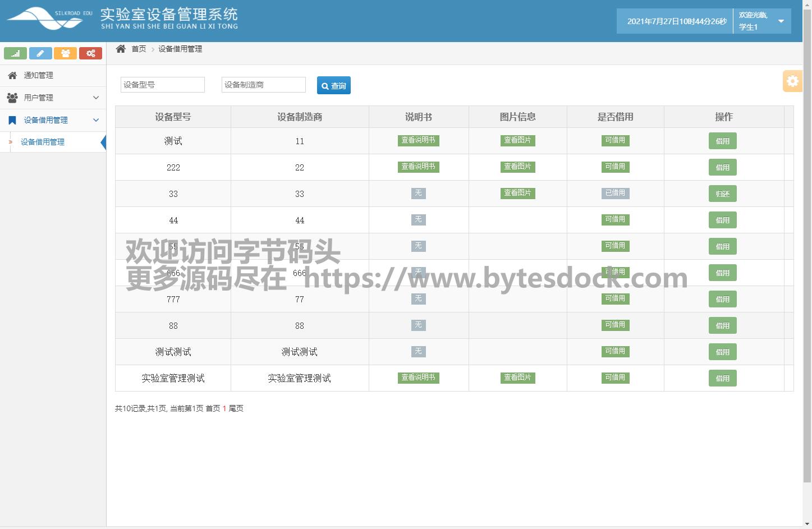The image size is (812, 529).
Task: Borrow the 实验室管理测试 device
Action: click(x=722, y=379)
